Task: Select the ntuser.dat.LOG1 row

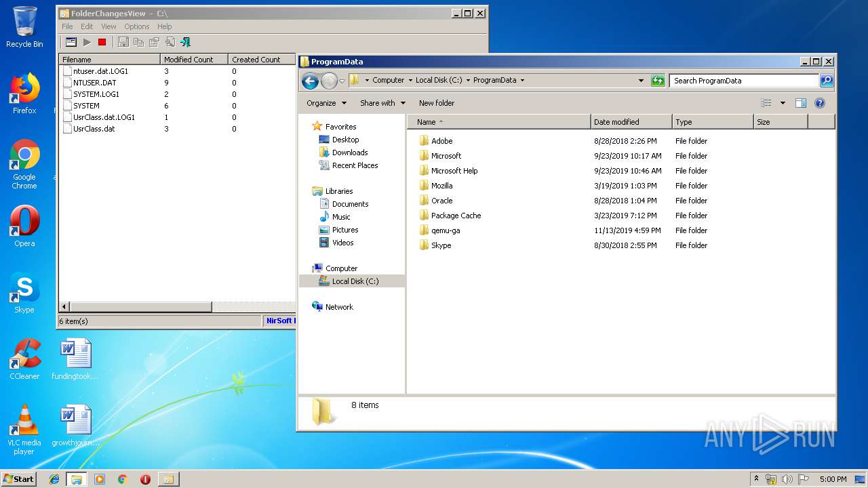Action: (x=100, y=71)
